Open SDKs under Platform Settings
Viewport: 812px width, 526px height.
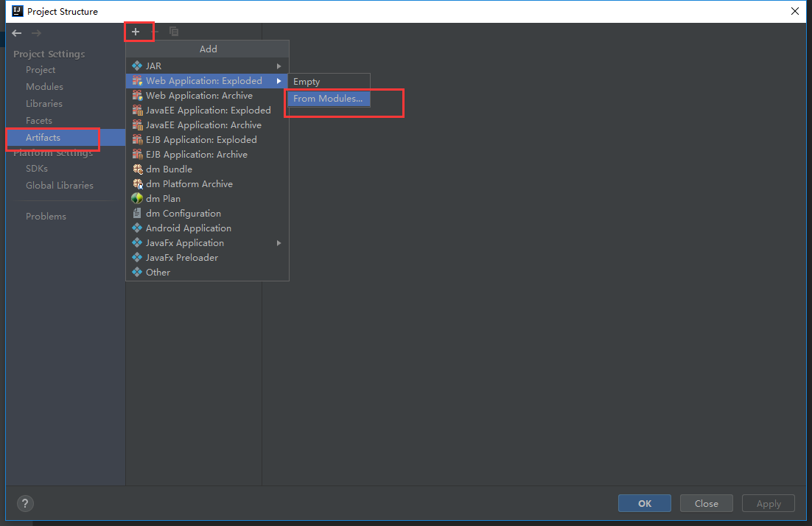(37, 169)
